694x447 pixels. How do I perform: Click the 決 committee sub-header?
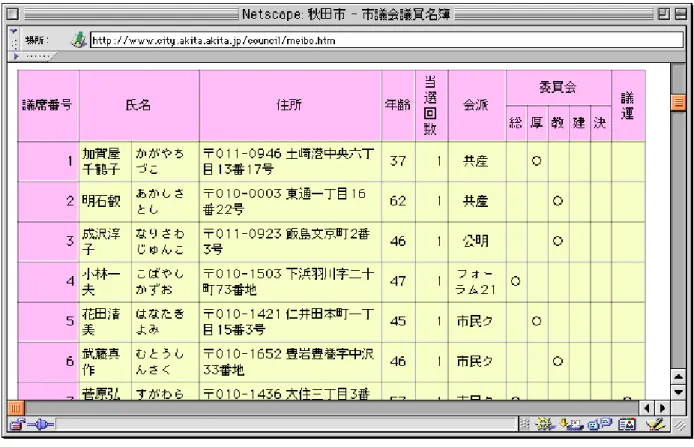(x=601, y=123)
